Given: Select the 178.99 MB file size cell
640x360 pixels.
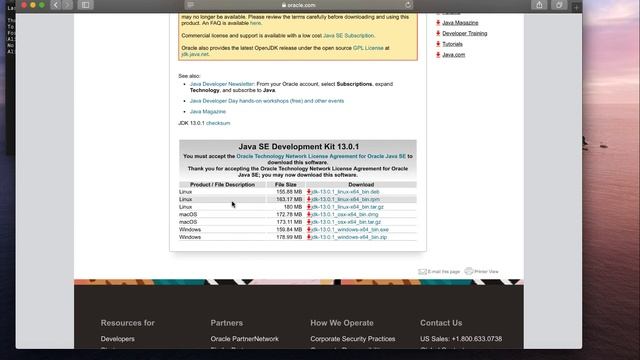Looking at the screenshot, I should click(289, 237).
